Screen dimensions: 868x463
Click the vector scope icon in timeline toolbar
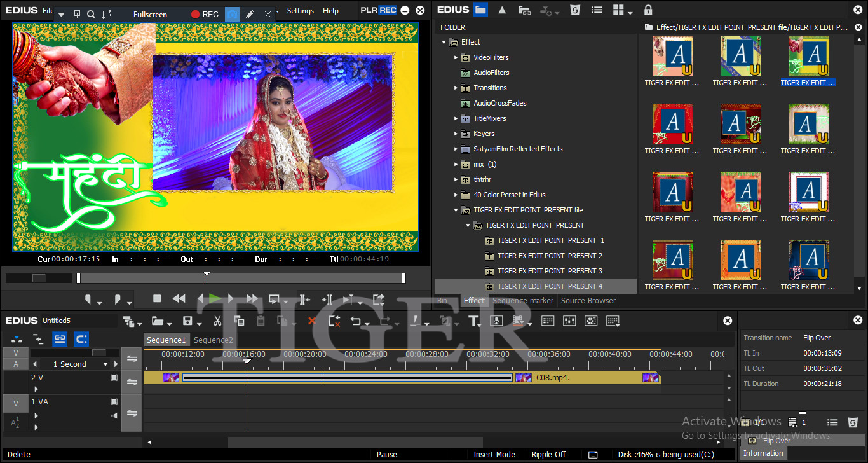pyautogui.click(x=591, y=321)
